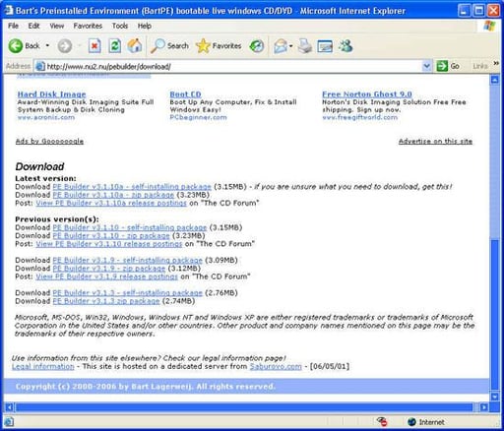This screenshot has width=504, height=431.
Task: Open the Tools menu
Action: click(120, 26)
